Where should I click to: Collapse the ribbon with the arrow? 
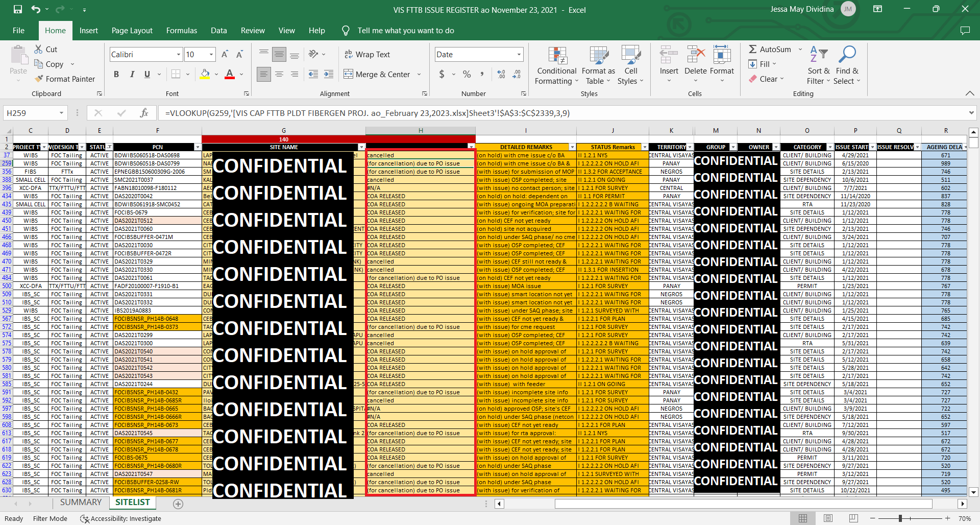tap(969, 93)
